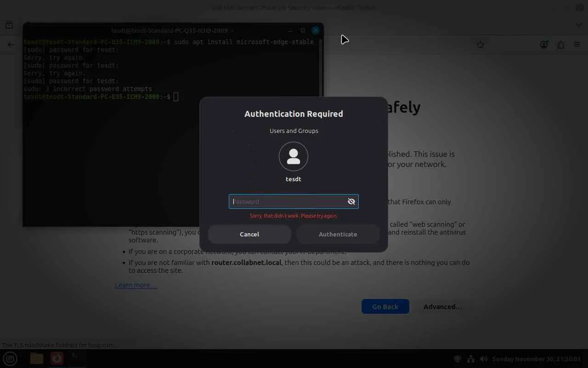Viewport: 588px width, 368px height.
Task: Open the Firefox extensions icon
Action: [560, 45]
